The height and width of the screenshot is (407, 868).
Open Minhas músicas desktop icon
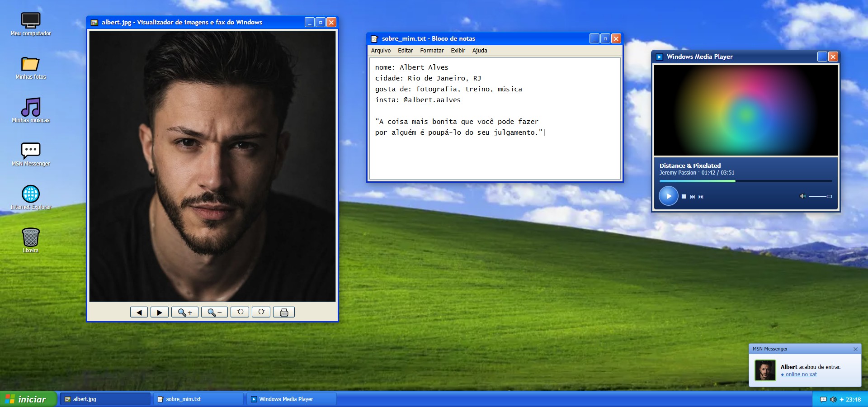click(x=31, y=111)
